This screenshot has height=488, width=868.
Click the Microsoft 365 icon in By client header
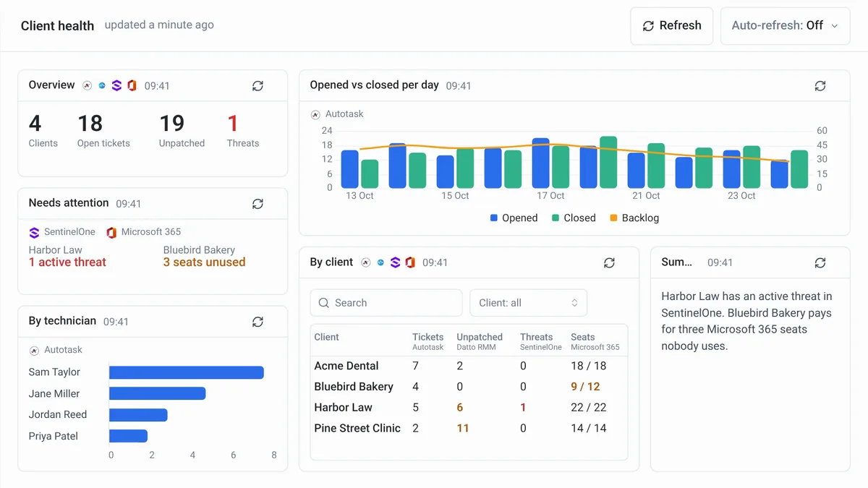tap(410, 262)
